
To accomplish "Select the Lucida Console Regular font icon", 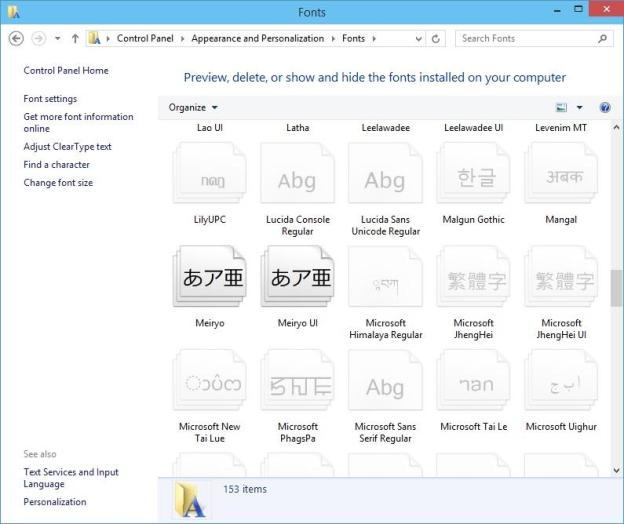I will tap(298, 173).
